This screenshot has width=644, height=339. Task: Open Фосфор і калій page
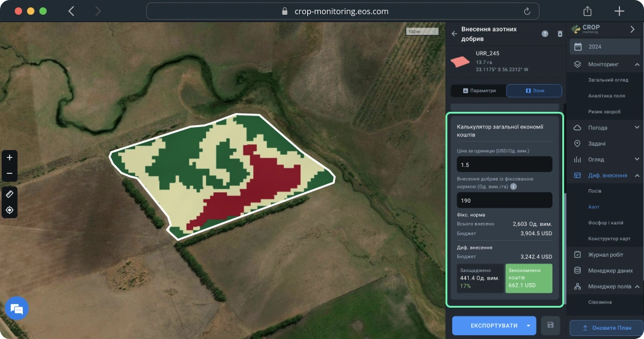[x=605, y=223]
